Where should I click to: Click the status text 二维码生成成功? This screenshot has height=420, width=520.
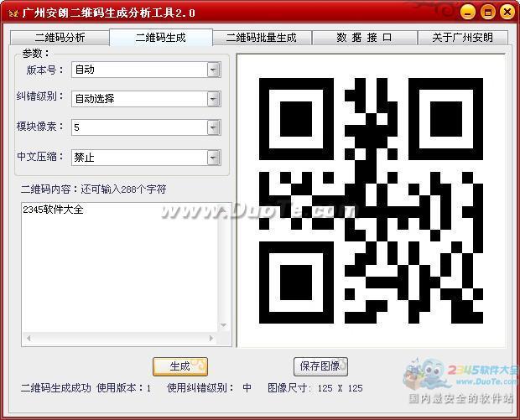coord(55,388)
